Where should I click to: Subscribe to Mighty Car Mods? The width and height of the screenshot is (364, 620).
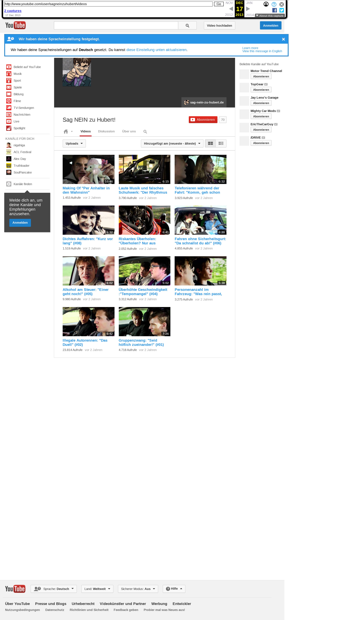pyautogui.click(x=261, y=116)
